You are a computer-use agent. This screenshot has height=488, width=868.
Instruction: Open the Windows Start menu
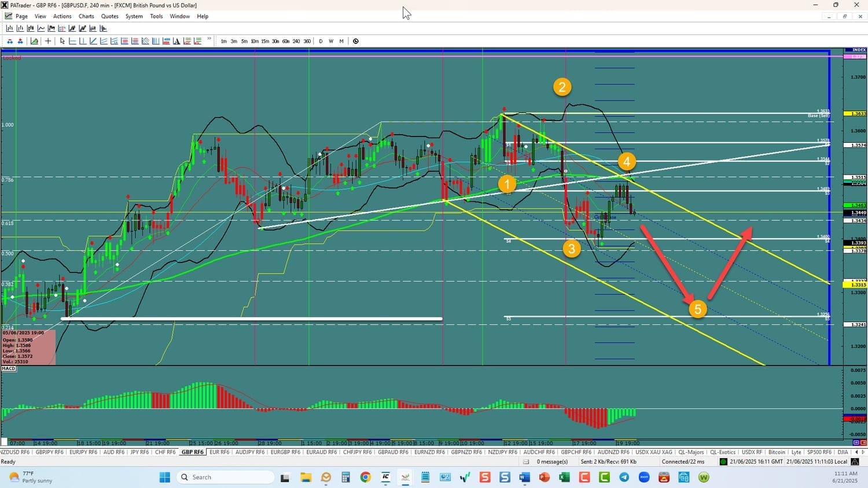tap(164, 477)
